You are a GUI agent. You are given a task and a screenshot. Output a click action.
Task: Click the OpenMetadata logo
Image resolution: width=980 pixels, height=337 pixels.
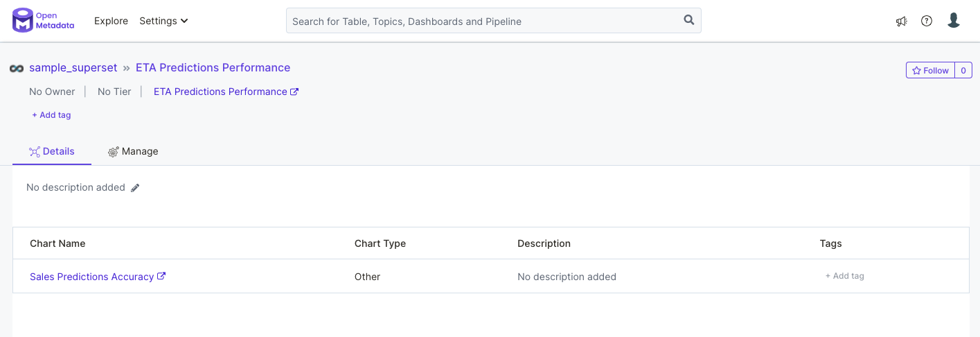tap(43, 21)
